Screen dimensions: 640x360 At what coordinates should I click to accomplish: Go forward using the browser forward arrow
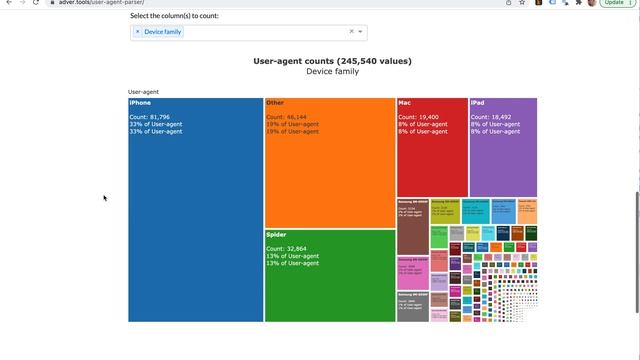click(22, 2)
